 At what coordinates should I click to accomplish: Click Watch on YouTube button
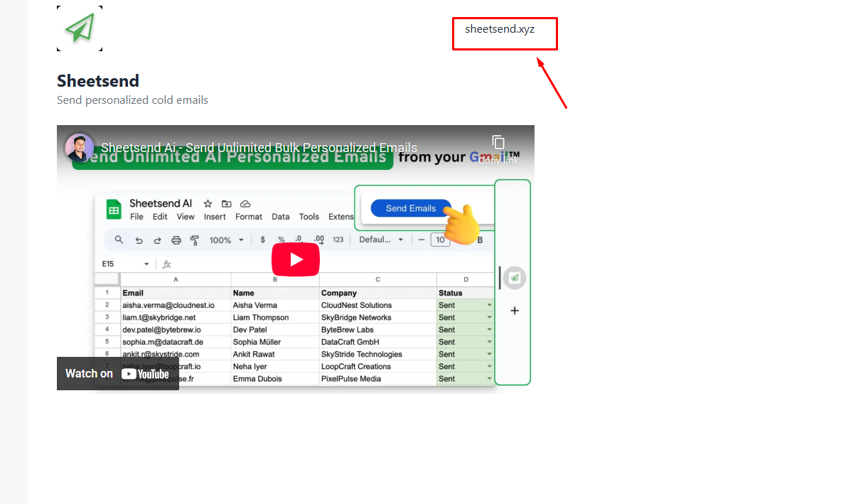(118, 373)
